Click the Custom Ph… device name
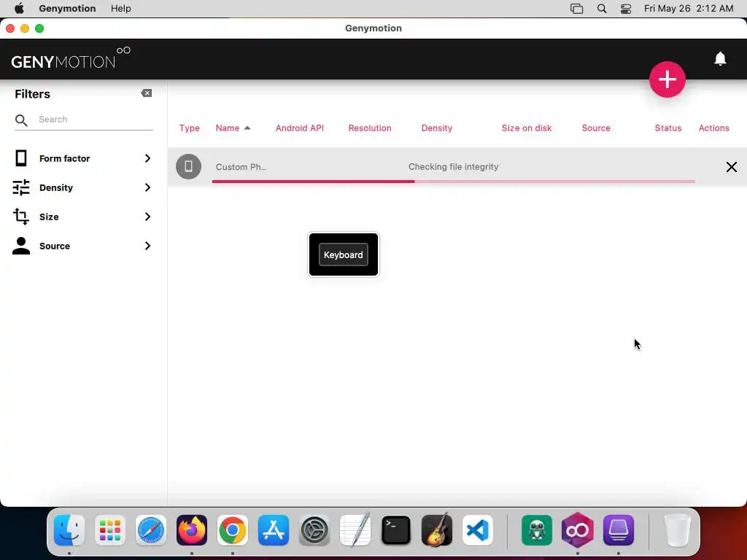The height and width of the screenshot is (560, 747). coord(241,167)
